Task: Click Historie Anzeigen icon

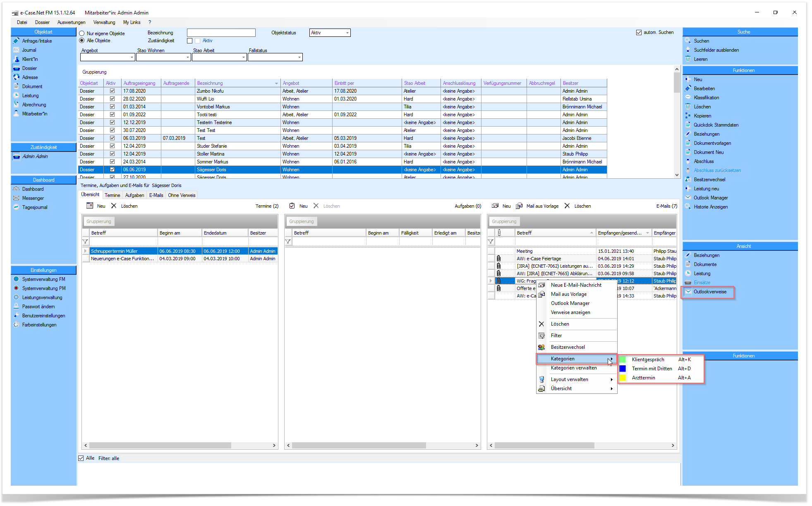Action: [688, 207]
